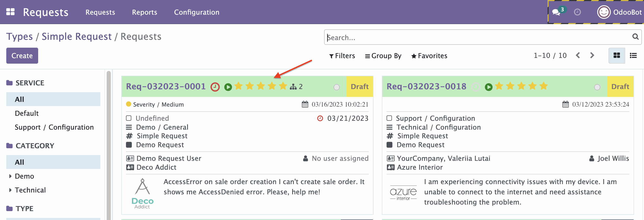644x220 pixels.
Task: Go to Types breadcrumb
Action: tap(20, 37)
